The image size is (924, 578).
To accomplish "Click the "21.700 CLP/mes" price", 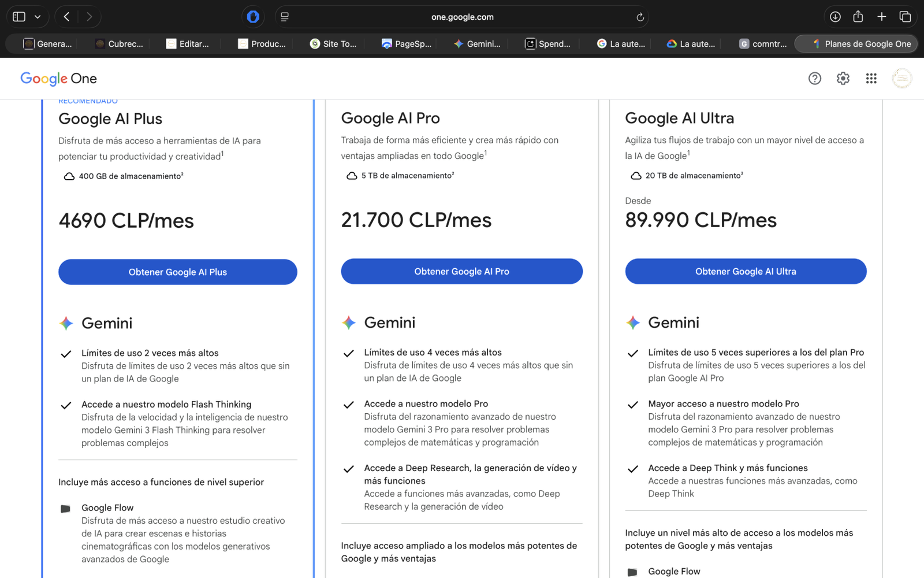I will [416, 220].
